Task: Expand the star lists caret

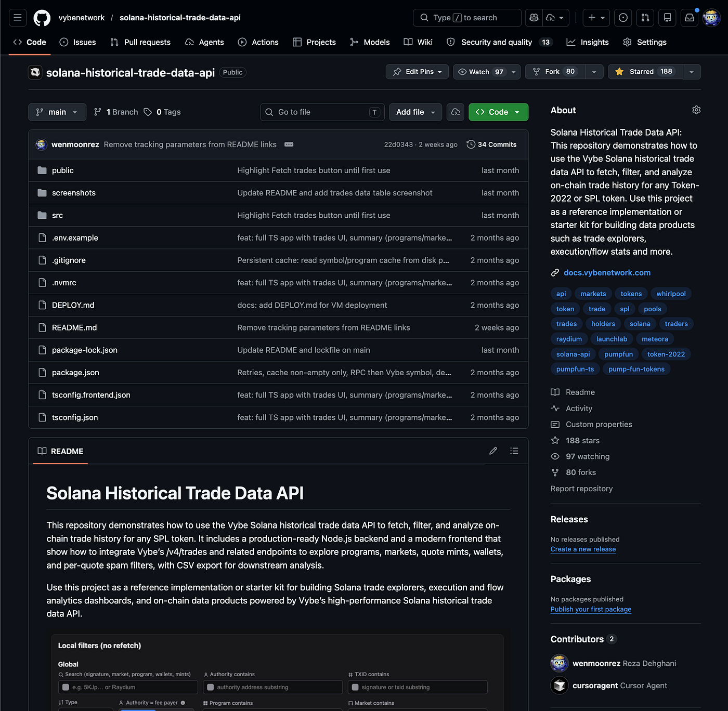Action: click(692, 72)
